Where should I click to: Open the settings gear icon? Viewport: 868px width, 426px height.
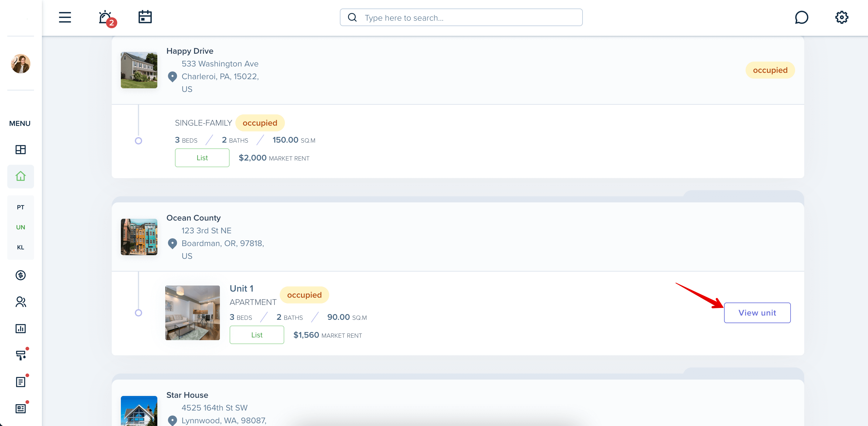click(841, 18)
